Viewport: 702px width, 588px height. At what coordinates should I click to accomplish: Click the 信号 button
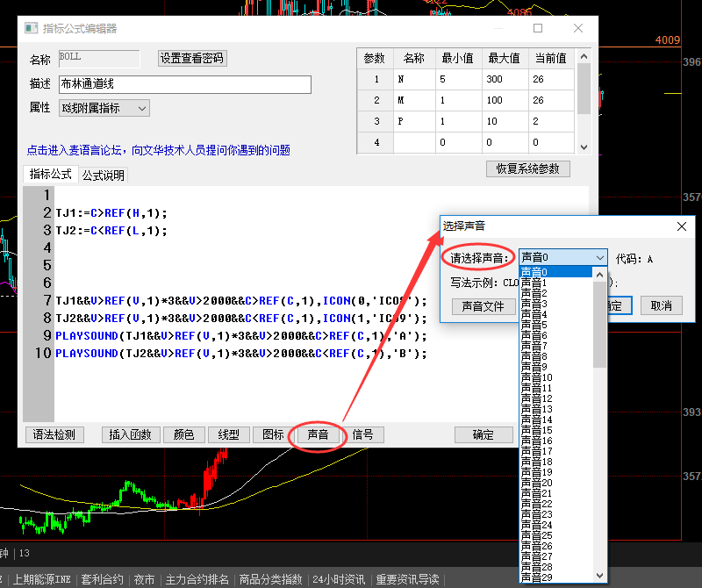pyautogui.click(x=362, y=434)
